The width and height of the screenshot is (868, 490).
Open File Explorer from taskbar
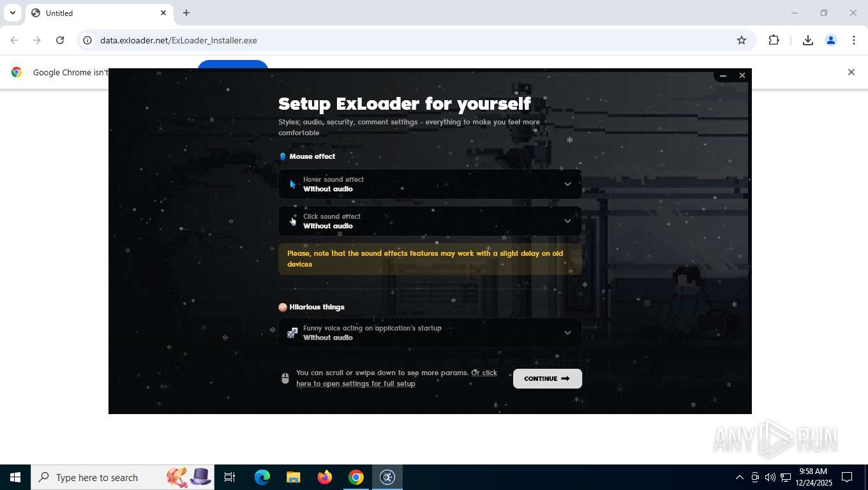click(294, 477)
